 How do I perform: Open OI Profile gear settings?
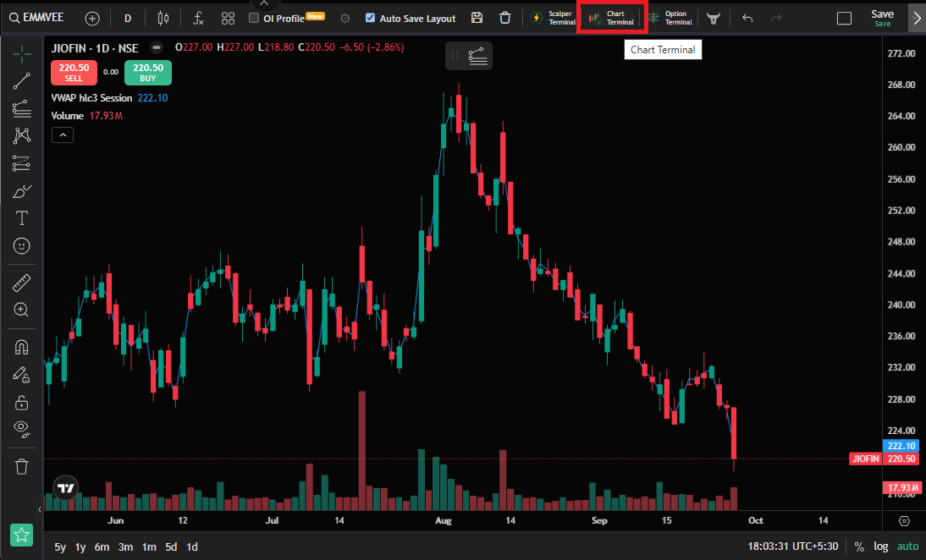pyautogui.click(x=345, y=19)
